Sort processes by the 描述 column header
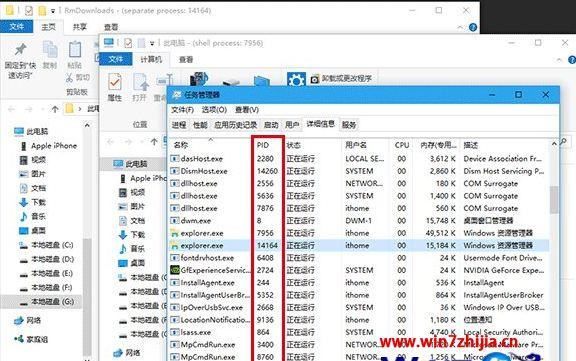 point(471,145)
